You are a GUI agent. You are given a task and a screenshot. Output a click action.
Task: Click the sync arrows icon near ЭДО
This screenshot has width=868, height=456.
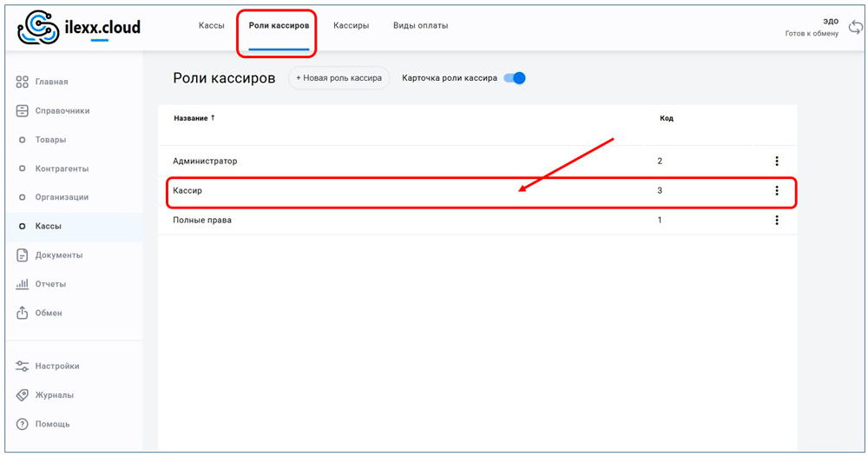pyautogui.click(x=855, y=27)
